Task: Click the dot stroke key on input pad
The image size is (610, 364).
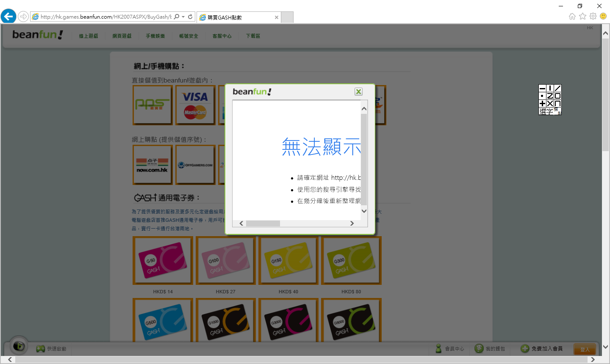Action: (542, 96)
